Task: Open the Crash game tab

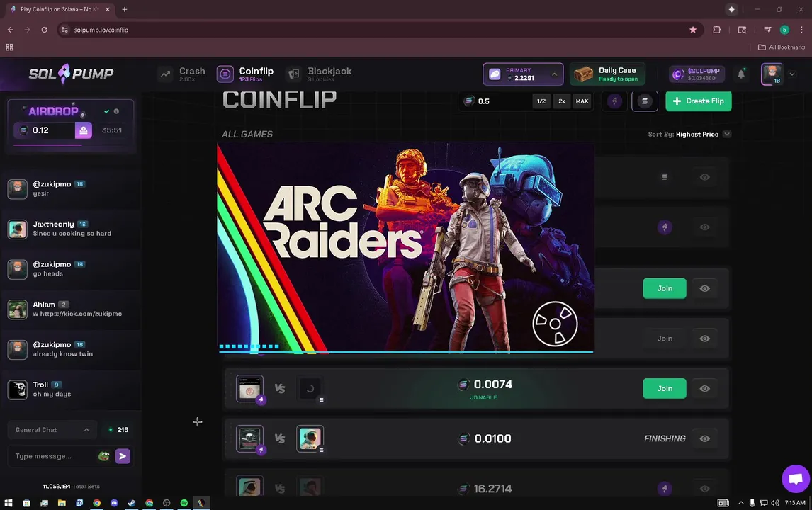Action: [x=182, y=74]
